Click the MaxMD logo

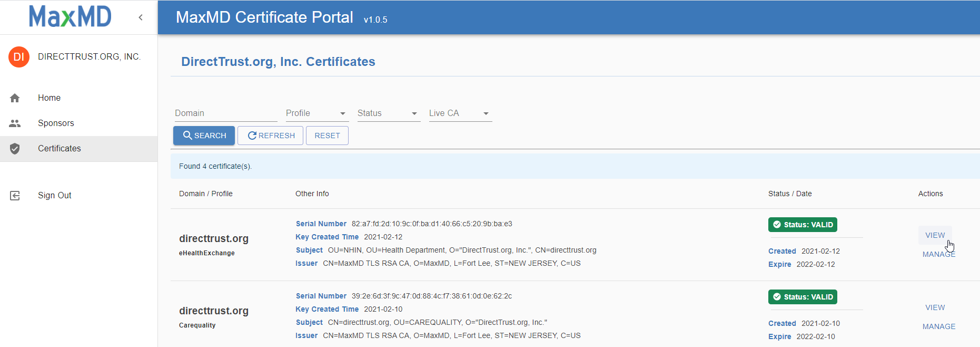70,17
